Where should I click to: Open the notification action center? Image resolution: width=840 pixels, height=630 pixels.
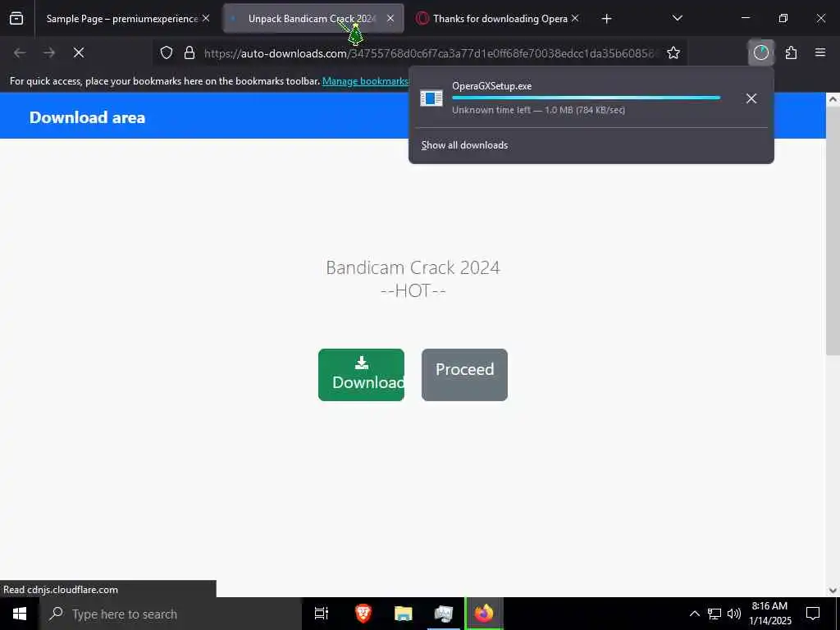813,614
